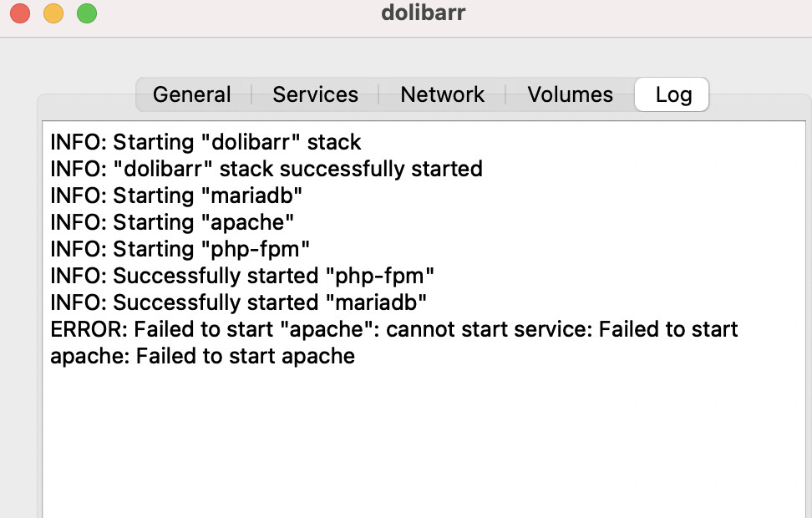Screen dimensions: 812x518
Task: Click the ERROR Failed to start apache line
Action: point(394,329)
